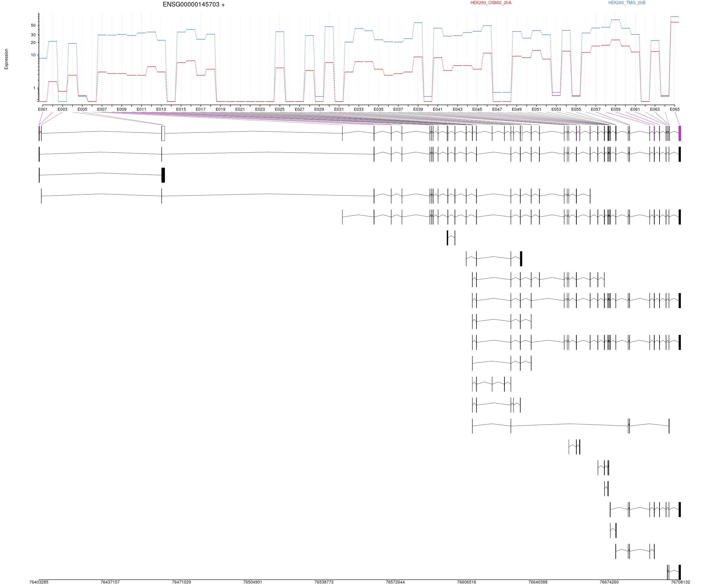Select exon label E017
The height and width of the screenshot is (588, 713).
tap(201, 109)
